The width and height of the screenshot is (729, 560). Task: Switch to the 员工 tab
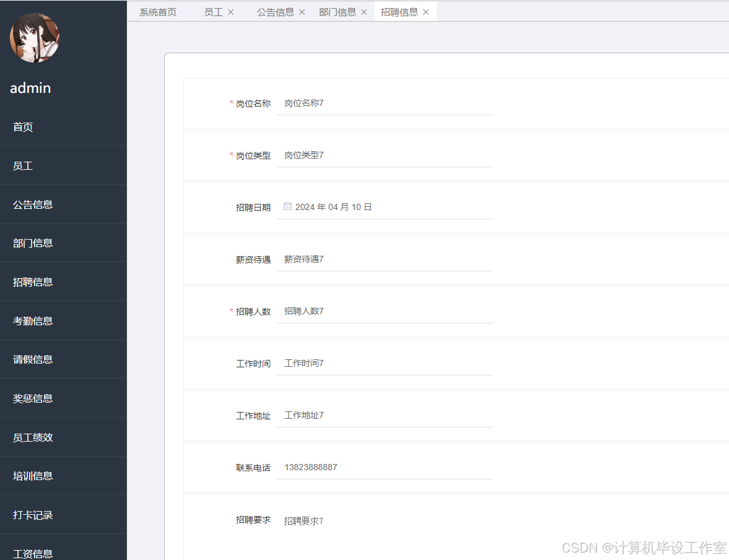214,12
